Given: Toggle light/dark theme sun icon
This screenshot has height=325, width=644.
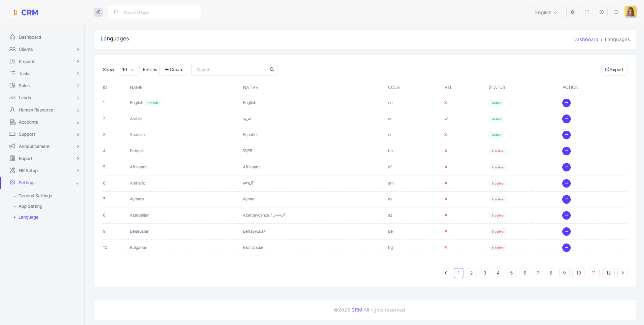Looking at the screenshot, I should 572,12.
